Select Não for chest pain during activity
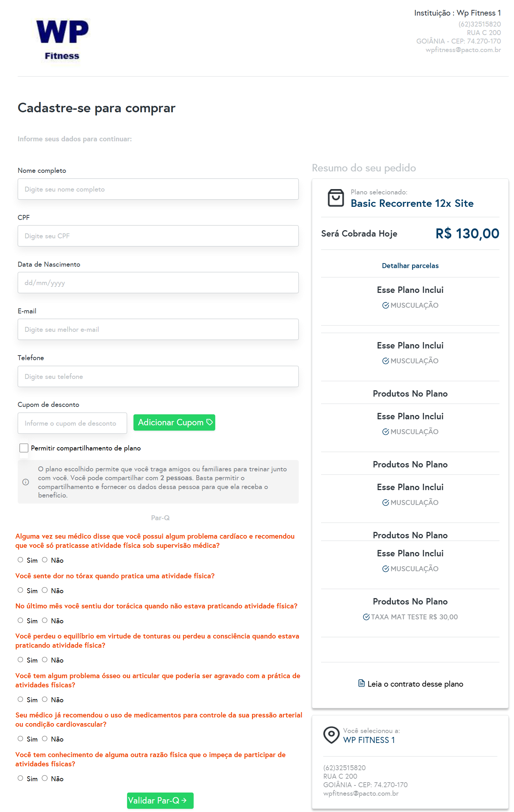514x812 pixels. coord(45,590)
